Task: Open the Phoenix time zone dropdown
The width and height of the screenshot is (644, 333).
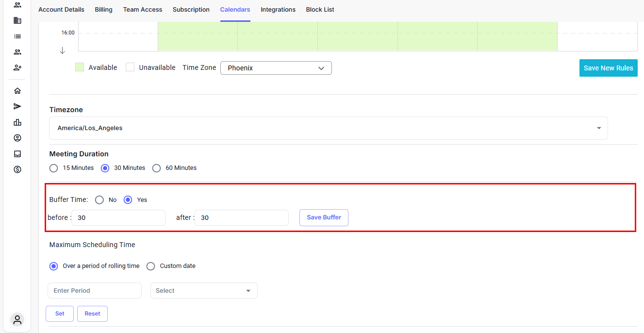Action: click(x=276, y=68)
